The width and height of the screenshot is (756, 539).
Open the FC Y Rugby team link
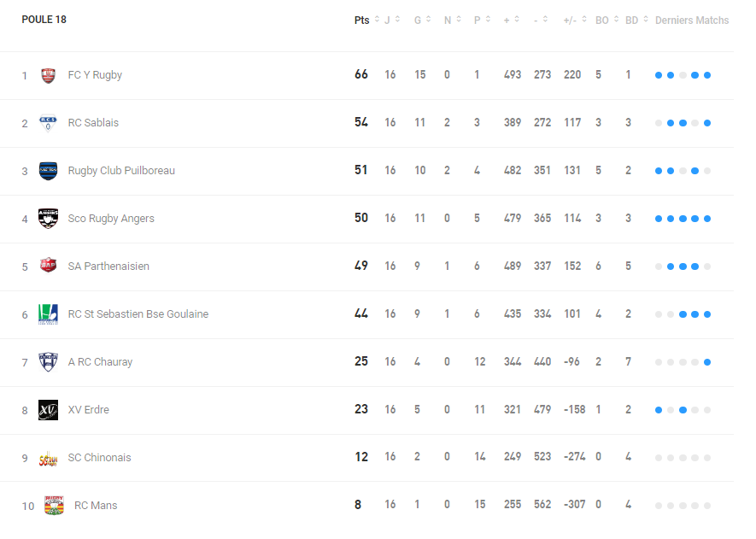[95, 75]
